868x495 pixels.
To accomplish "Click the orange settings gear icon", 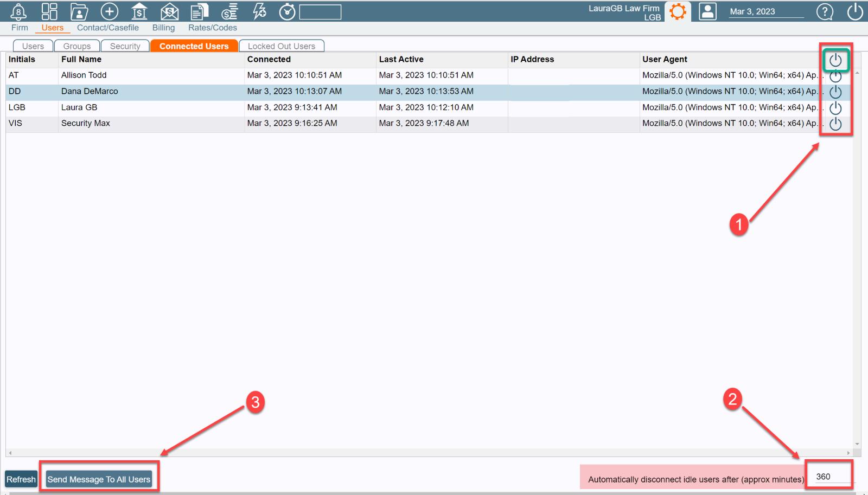I will (678, 11).
